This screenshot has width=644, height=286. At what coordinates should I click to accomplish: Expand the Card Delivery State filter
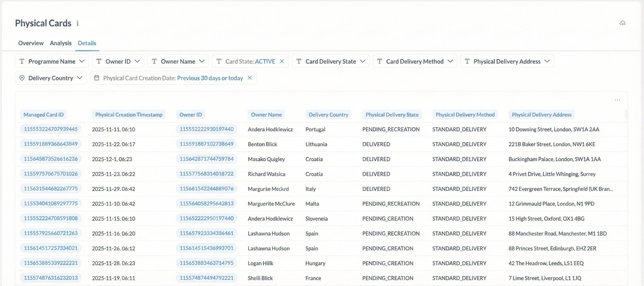362,61
